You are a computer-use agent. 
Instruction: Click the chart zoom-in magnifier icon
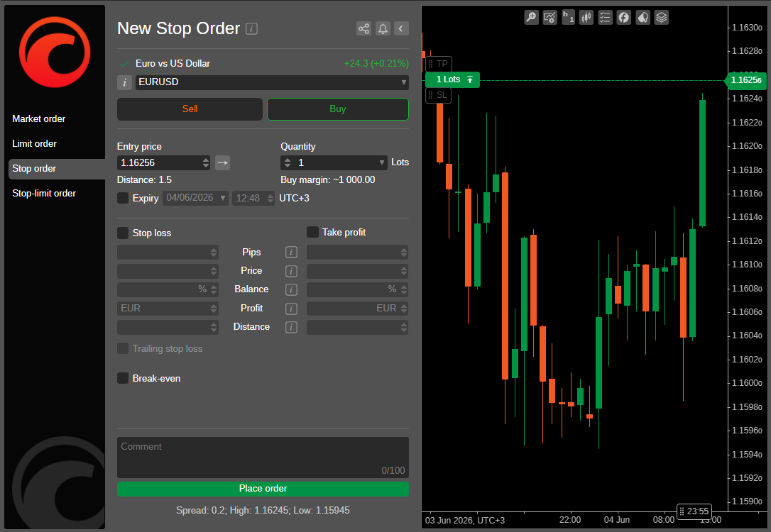(531, 18)
